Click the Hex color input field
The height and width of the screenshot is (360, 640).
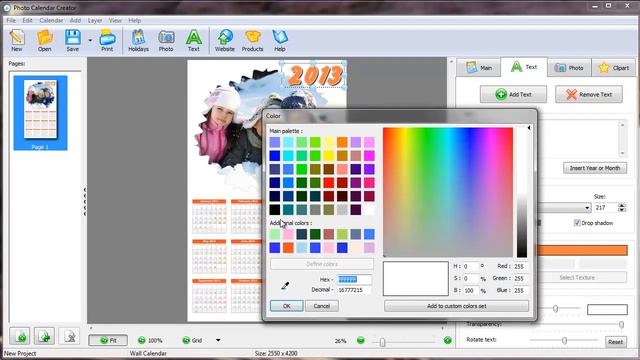354,279
